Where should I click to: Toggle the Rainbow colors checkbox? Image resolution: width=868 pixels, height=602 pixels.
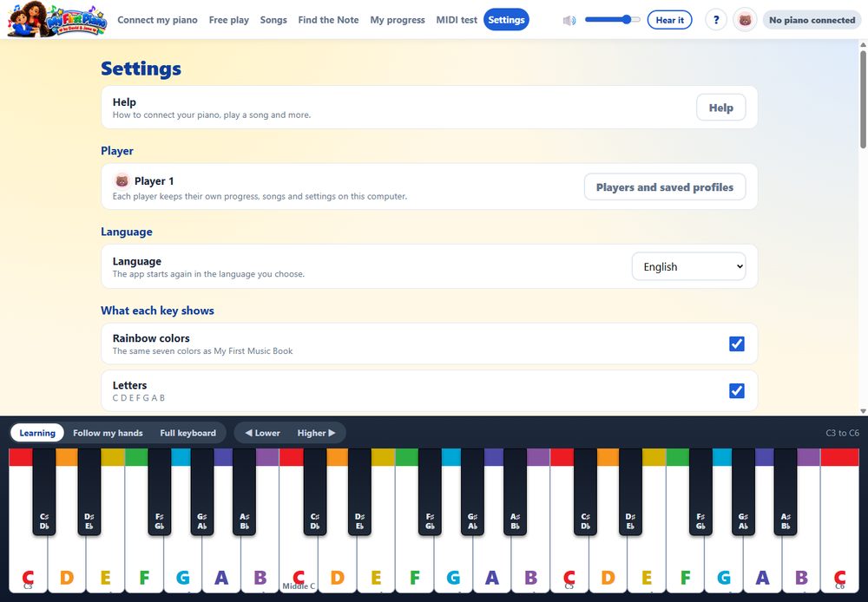tap(736, 344)
